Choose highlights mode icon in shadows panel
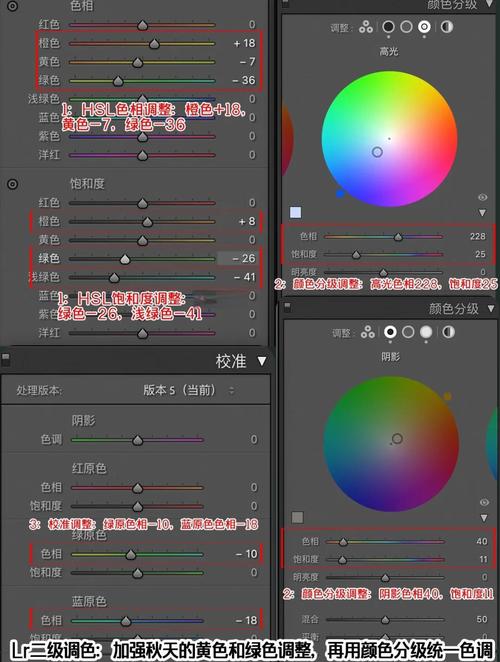 pos(426,332)
